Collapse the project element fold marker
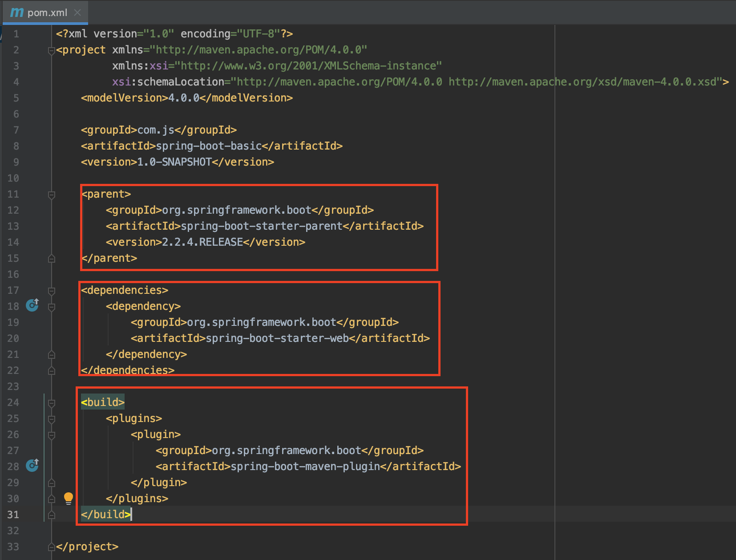 pyautogui.click(x=51, y=50)
